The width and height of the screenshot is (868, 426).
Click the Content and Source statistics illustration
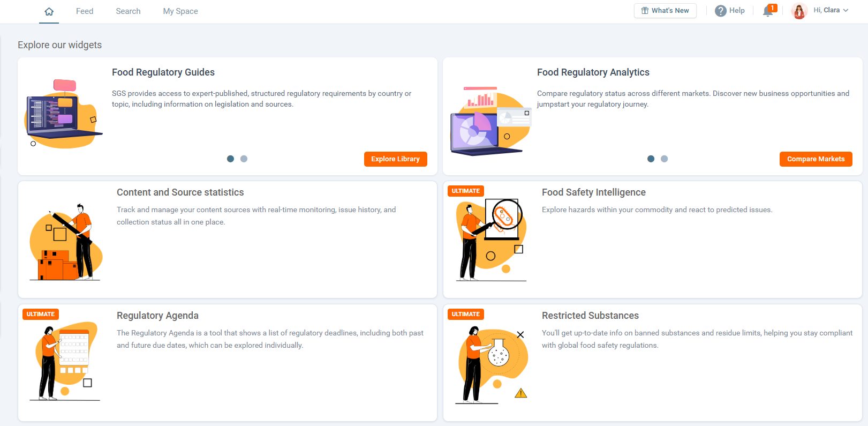click(65, 242)
